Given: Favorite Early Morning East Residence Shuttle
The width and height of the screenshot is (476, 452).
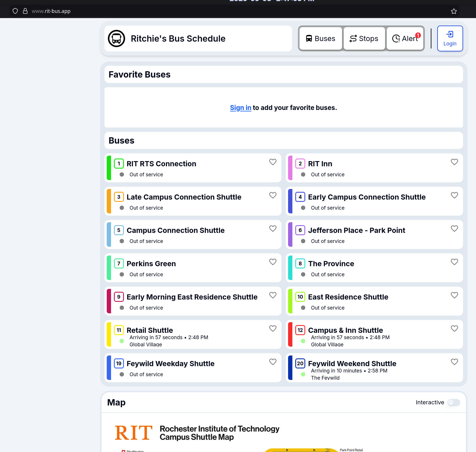Looking at the screenshot, I should pos(273,295).
